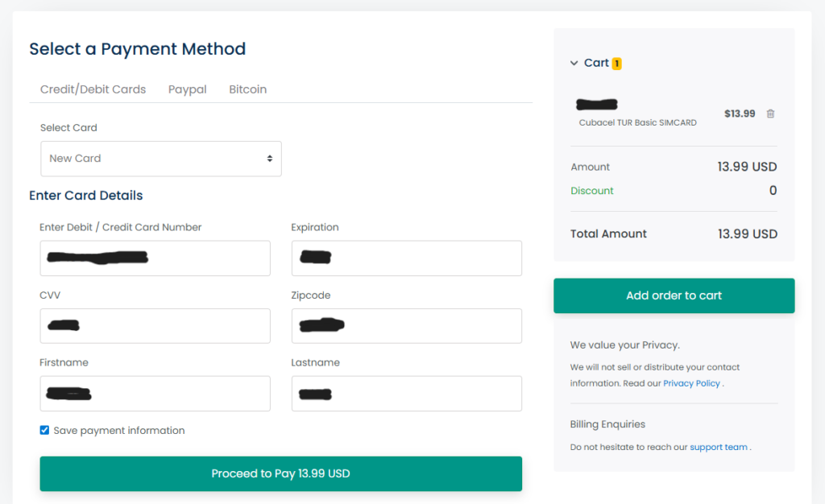Click the Zipcode input field
The image size is (825, 504).
point(406,326)
